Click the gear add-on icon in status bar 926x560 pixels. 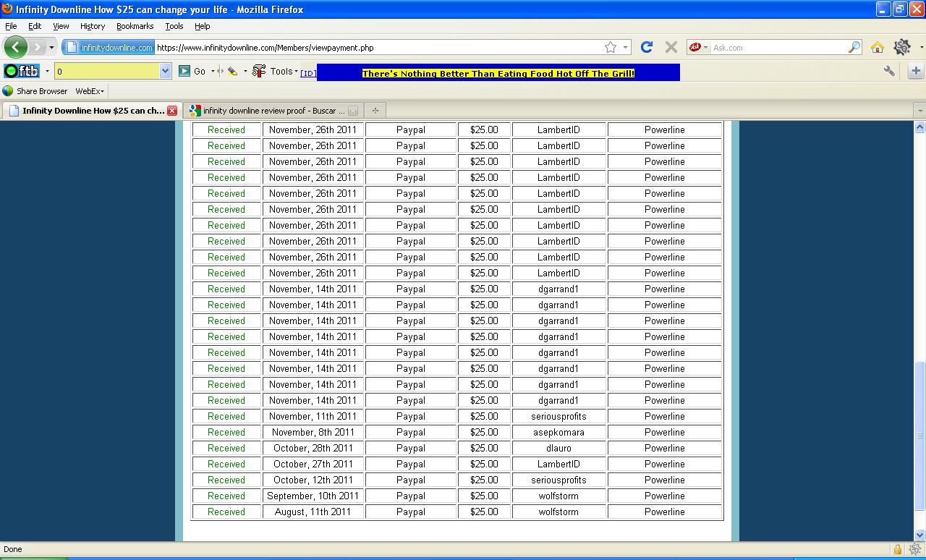915,549
